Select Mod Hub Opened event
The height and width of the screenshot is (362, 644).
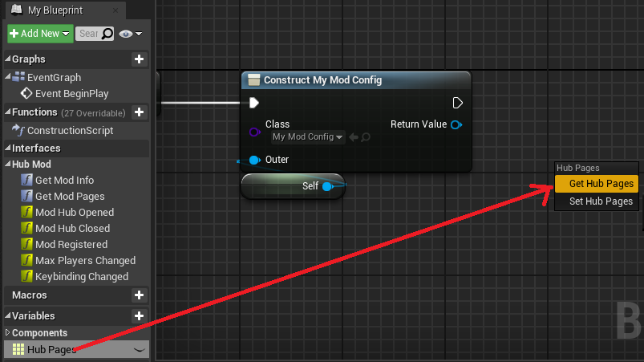[x=75, y=213]
